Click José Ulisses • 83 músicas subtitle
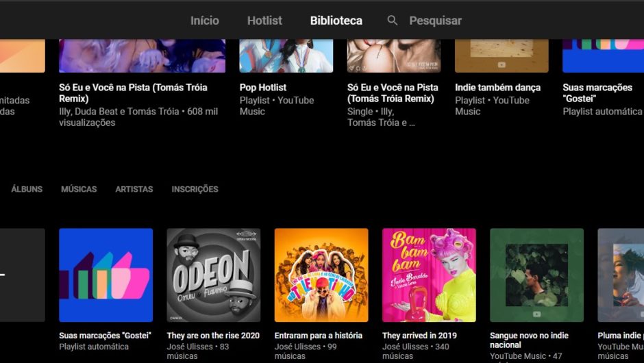This screenshot has width=644, height=363. click(197, 351)
